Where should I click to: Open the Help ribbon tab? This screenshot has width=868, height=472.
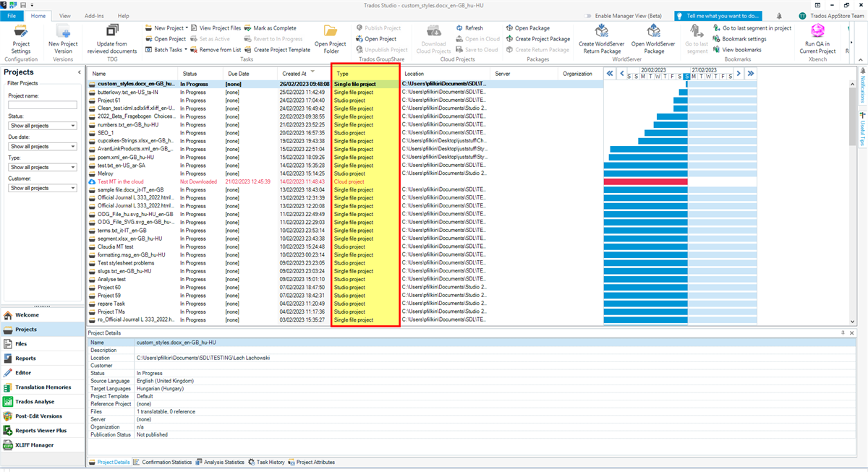tap(124, 15)
